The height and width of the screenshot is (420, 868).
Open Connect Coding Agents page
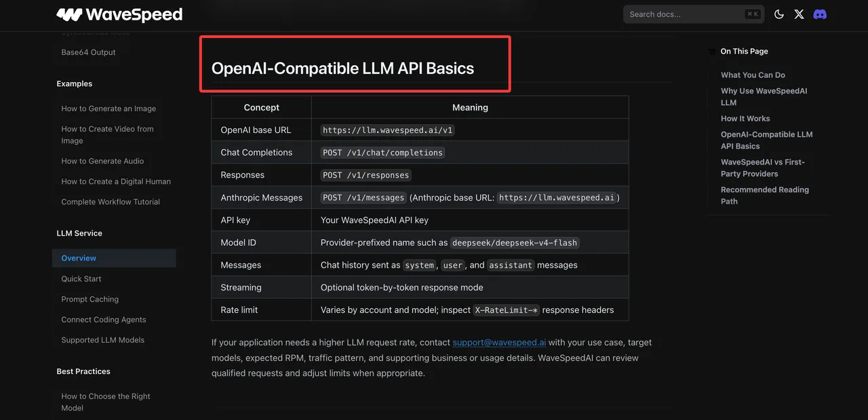(x=104, y=320)
